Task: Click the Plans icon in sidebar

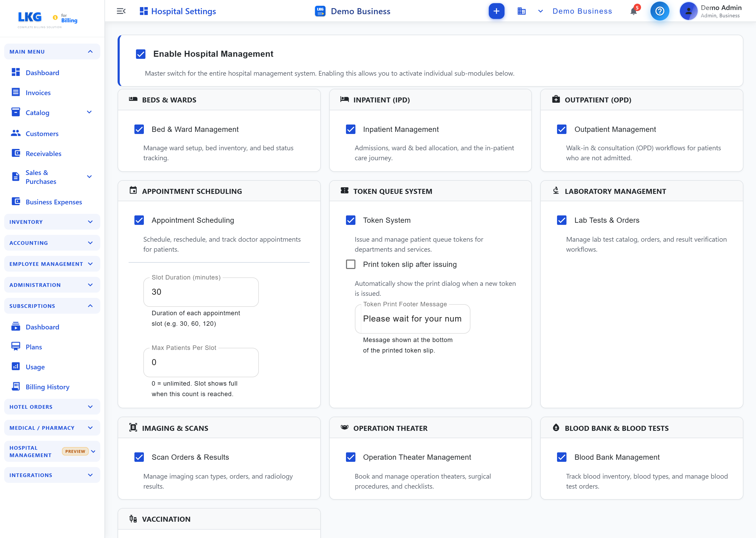Action: [15, 346]
